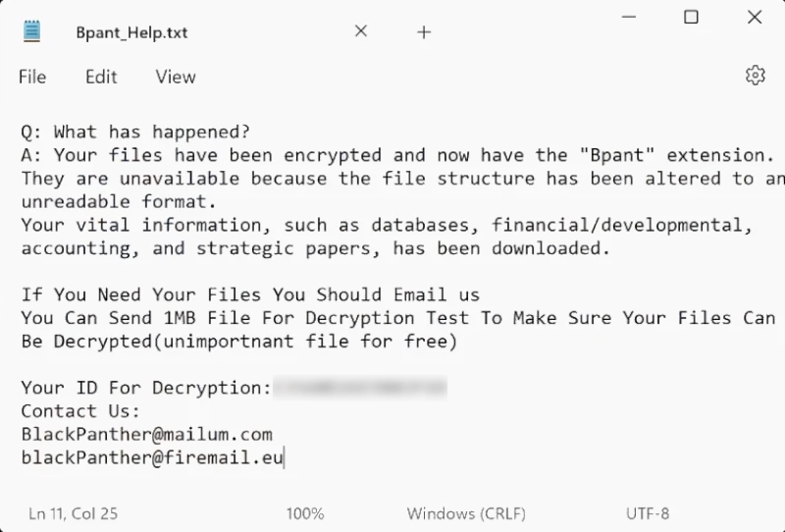Maximize the Notepad window
This screenshot has width=785, height=532.
click(x=691, y=17)
